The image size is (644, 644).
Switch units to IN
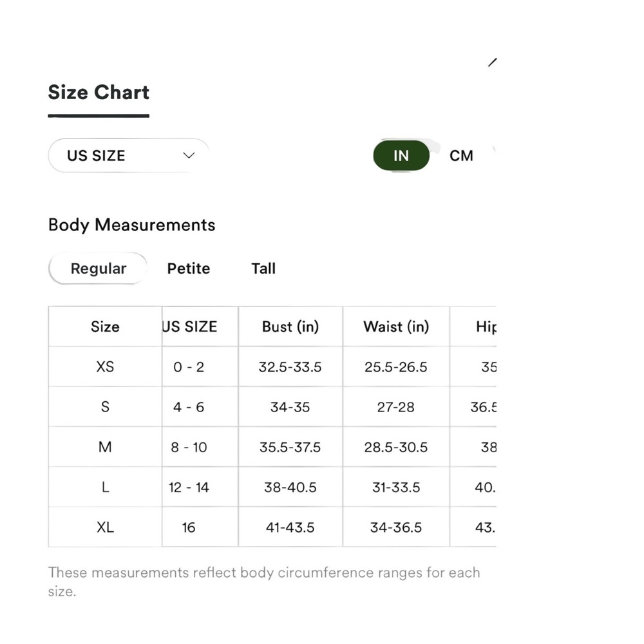click(x=401, y=156)
